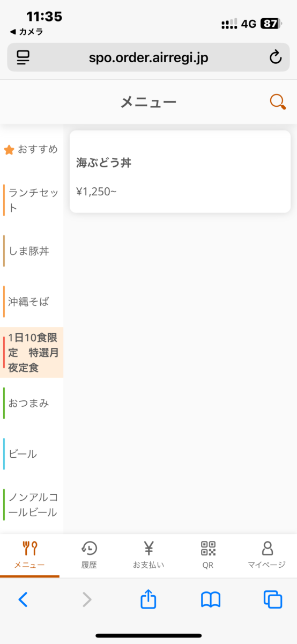This screenshot has height=644, width=297.
Task: Open the お支払い payment tab
Action: (148, 555)
